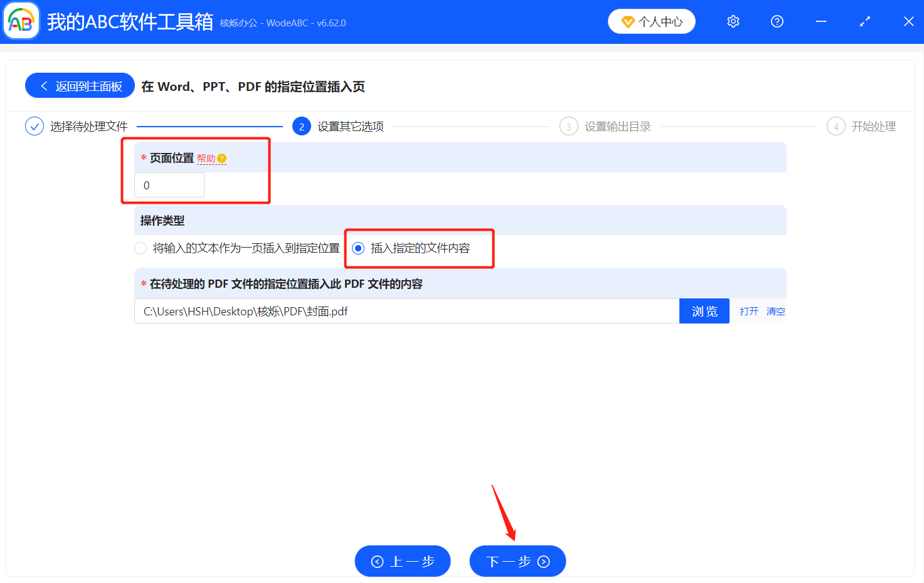This screenshot has width=924, height=583.
Task: Click the crown icon on 个人中心
Action: pyautogui.click(x=628, y=21)
